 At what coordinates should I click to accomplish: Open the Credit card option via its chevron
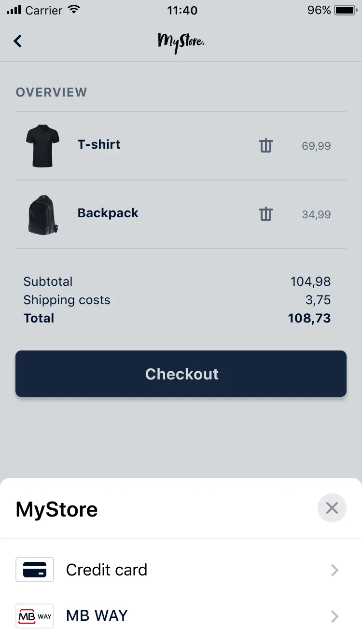click(334, 570)
